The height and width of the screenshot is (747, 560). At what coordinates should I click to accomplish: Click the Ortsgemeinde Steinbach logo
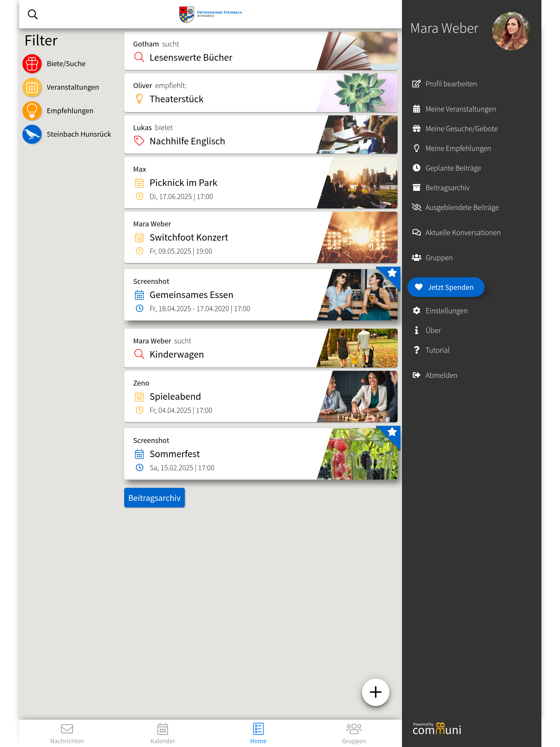pos(211,14)
